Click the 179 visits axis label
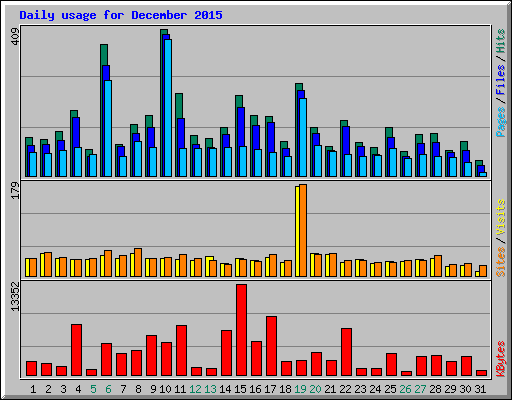The image size is (512, 400). (x=15, y=190)
